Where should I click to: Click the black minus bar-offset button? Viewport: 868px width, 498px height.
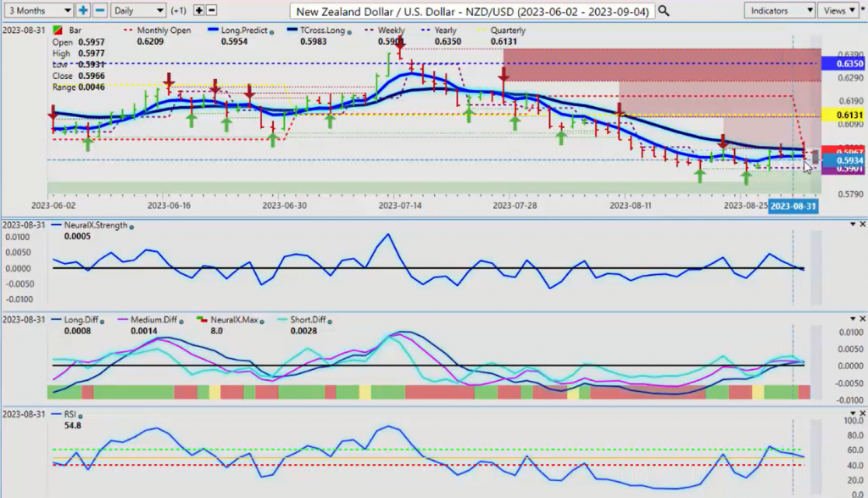(x=211, y=10)
